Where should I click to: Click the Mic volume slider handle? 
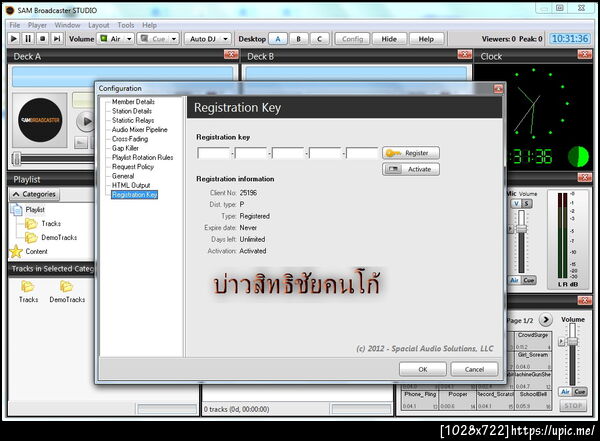click(x=522, y=229)
